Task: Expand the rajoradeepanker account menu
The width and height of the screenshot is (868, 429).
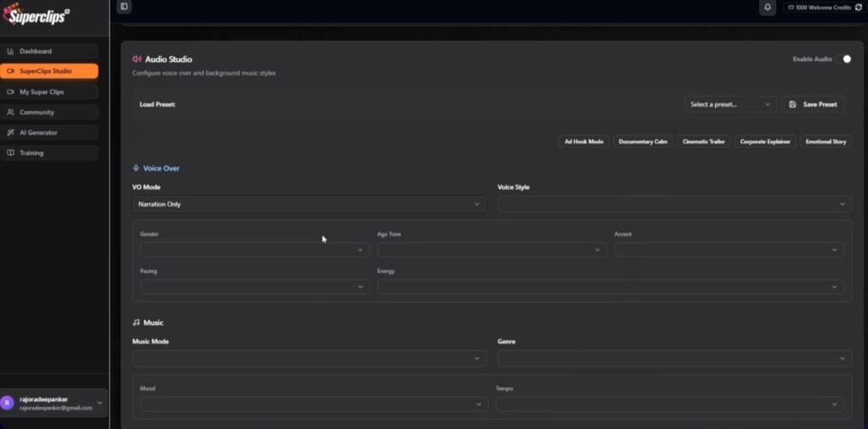Action: pyautogui.click(x=53, y=403)
